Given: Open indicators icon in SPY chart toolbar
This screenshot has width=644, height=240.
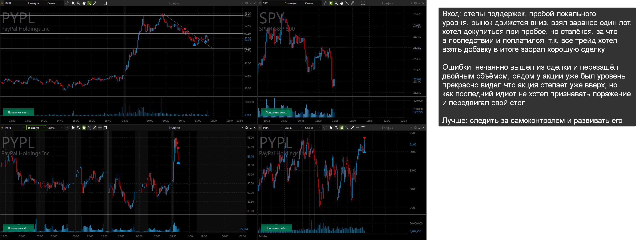Looking at the screenshot, I should 325,3.
